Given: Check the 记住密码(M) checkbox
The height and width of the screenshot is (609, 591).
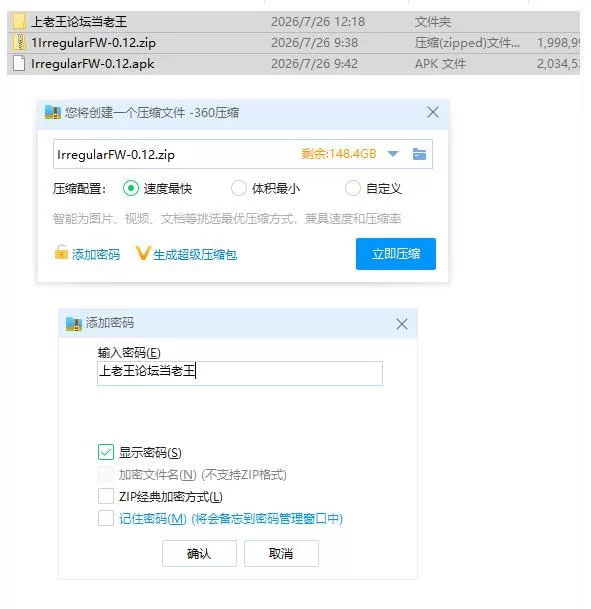Looking at the screenshot, I should (106, 518).
